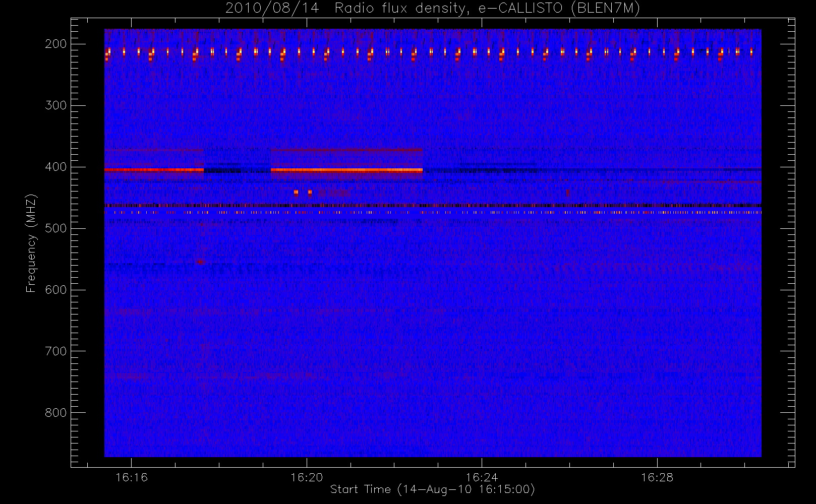Click the 'Start Time (14-Aug-10 16:15:00)' axis label
816x504 pixels.
(x=432, y=489)
